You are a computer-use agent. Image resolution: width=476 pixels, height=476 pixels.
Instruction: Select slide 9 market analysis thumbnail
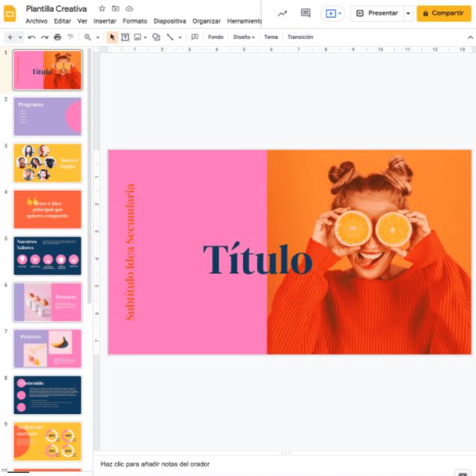pyautogui.click(x=48, y=442)
